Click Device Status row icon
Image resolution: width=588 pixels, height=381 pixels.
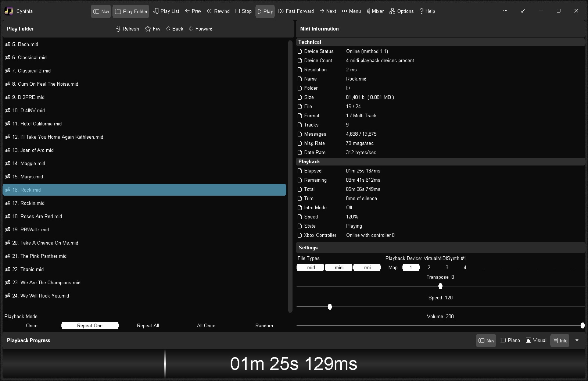[x=300, y=51]
